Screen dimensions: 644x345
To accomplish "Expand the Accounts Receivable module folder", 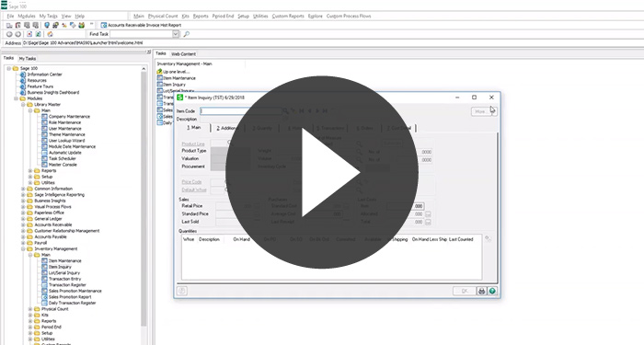I will (x=23, y=224).
